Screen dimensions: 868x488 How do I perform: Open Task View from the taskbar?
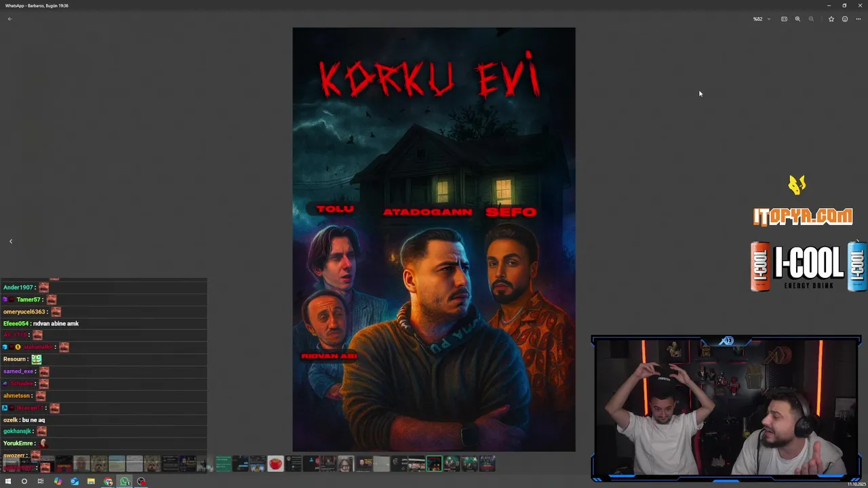pyautogui.click(x=41, y=481)
